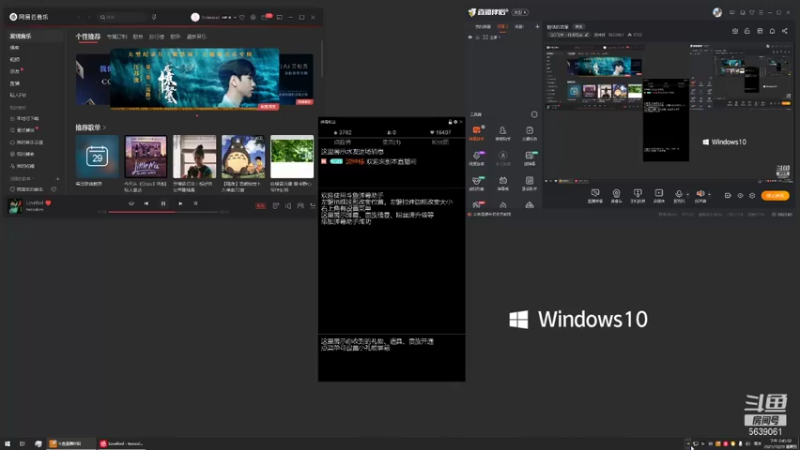Select the third scene tab in Douyu
Viewport: 800px width, 450px height.
point(519,27)
